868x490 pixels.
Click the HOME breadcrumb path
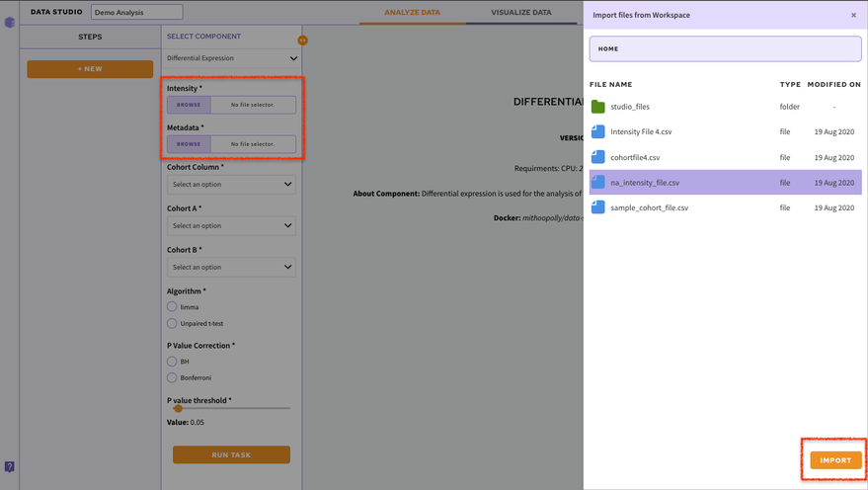(608, 48)
